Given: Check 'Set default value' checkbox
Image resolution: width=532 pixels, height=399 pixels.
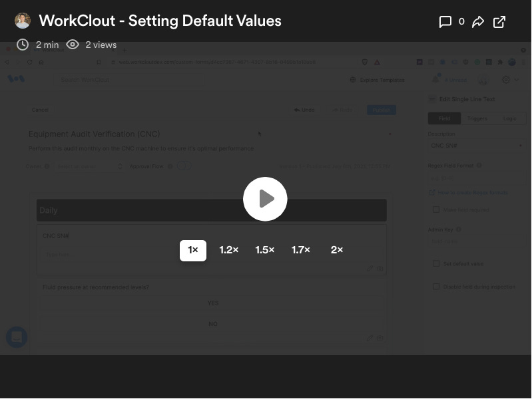Looking at the screenshot, I should (436, 263).
